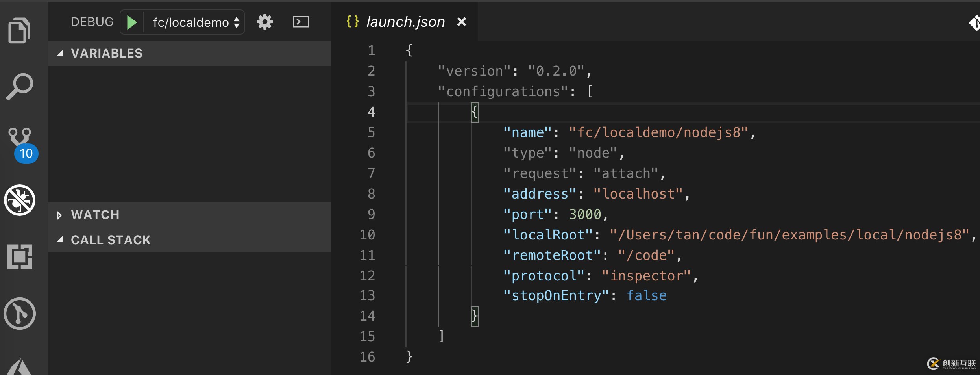Click the port value 3000
This screenshot has height=375, width=980.
585,214
